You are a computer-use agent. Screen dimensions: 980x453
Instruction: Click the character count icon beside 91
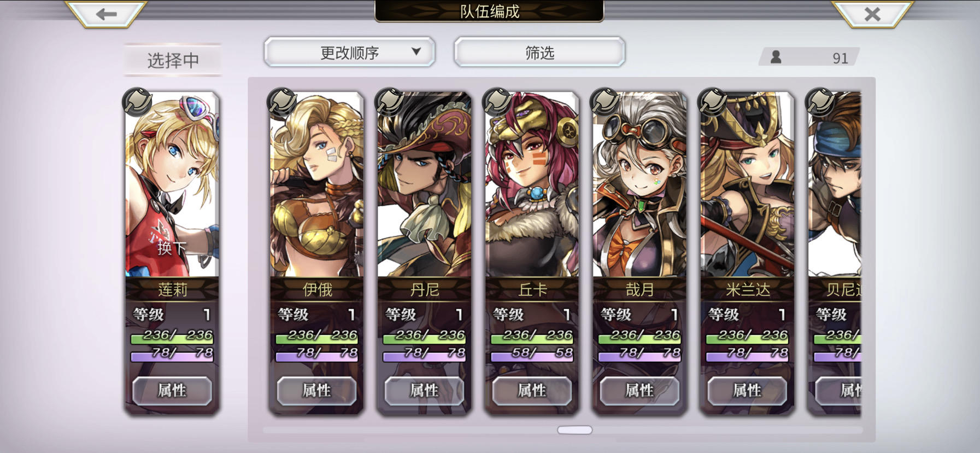pyautogui.click(x=776, y=57)
